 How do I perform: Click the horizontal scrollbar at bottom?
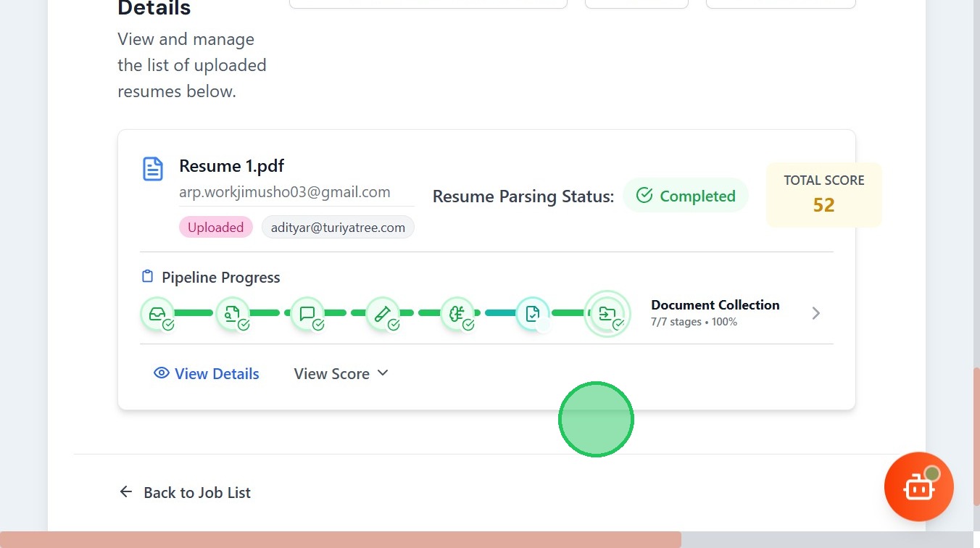point(341,540)
